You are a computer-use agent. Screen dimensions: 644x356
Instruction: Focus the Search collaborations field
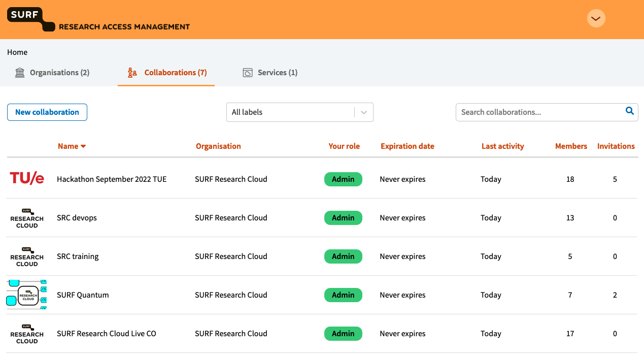click(x=547, y=112)
